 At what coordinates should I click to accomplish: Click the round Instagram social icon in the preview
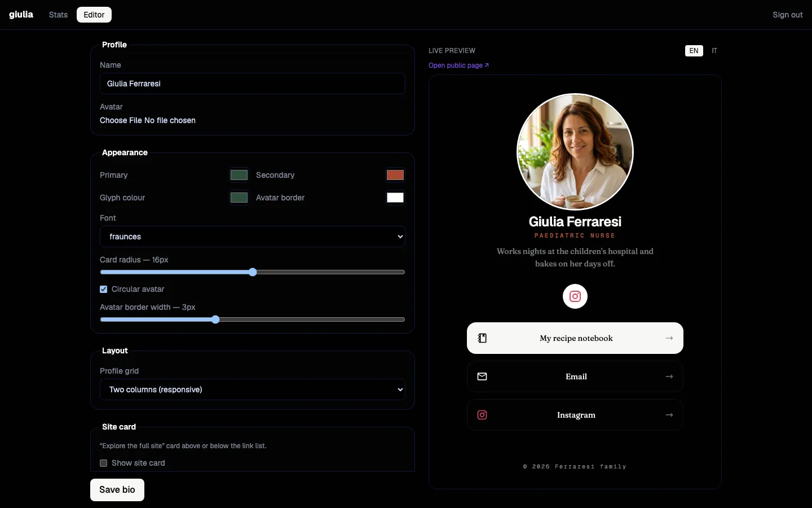(575, 296)
